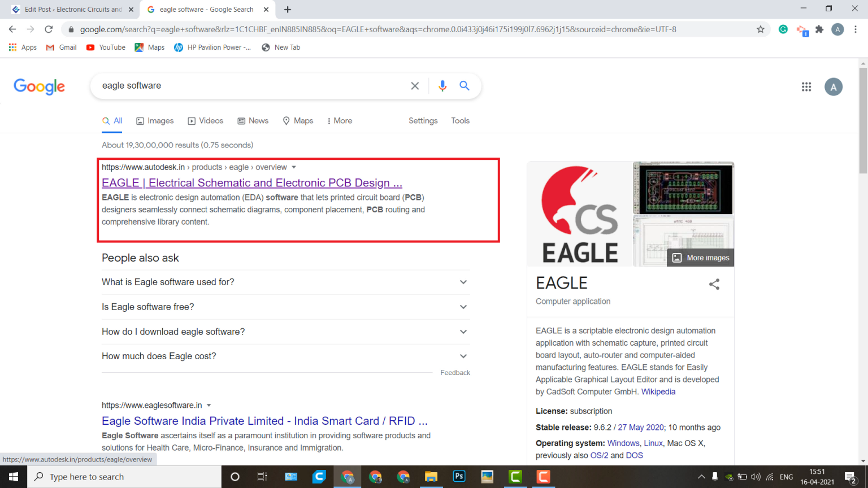Screen dimensions: 868x488
Task: Open the More search options menu
Action: pyautogui.click(x=339, y=121)
